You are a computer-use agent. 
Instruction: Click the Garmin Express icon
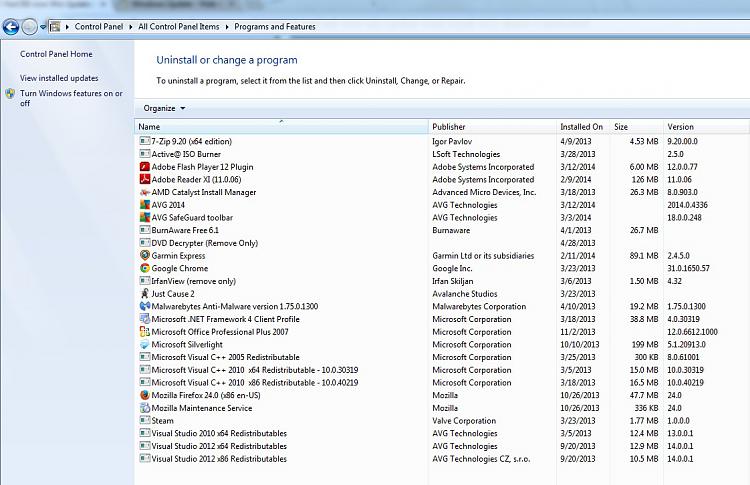144,255
